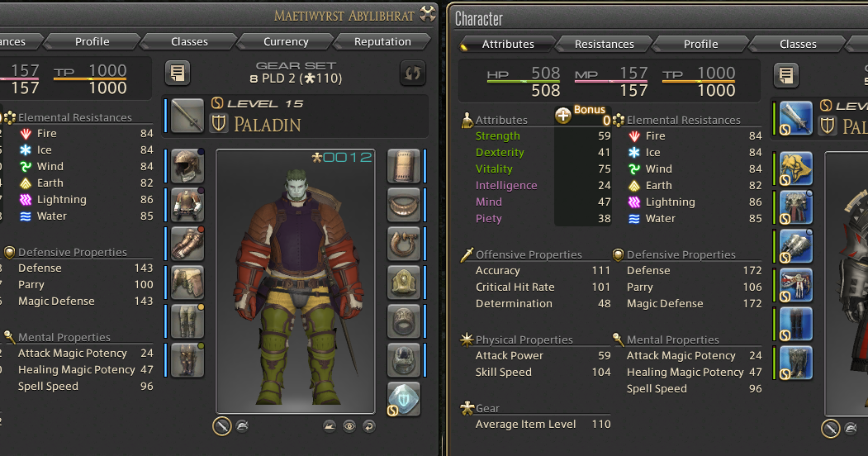Reset the character preview with the return arrow
The height and width of the screenshot is (456, 868).
coord(368,426)
